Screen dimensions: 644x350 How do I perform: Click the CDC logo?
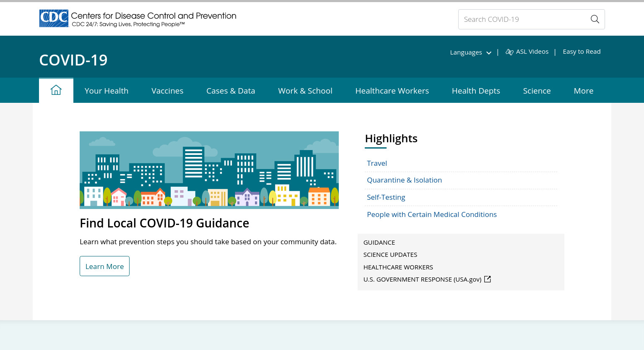(x=54, y=18)
